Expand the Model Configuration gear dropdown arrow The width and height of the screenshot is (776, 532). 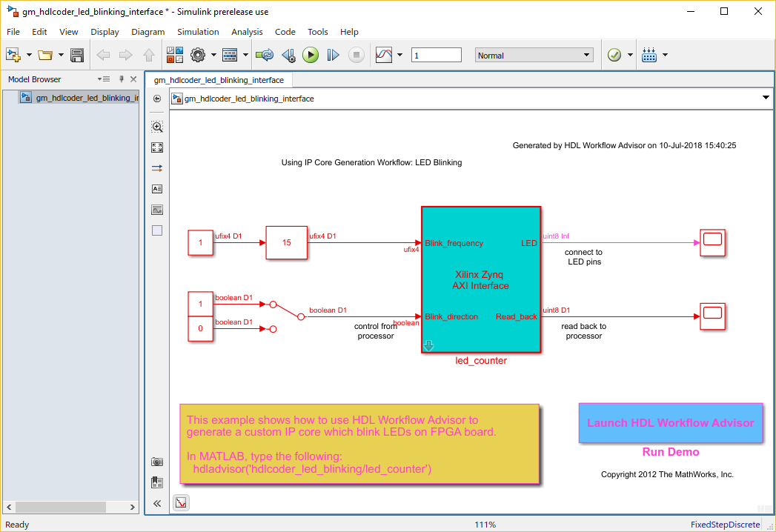[x=213, y=55]
